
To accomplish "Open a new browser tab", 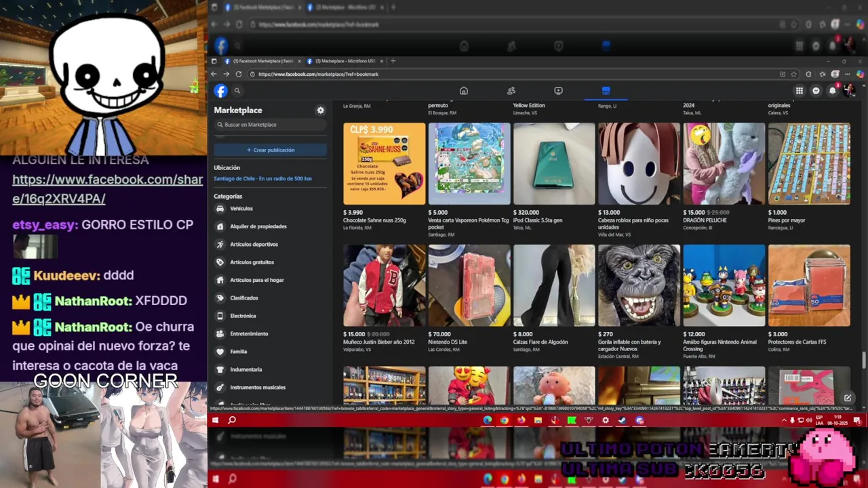I will point(393,61).
